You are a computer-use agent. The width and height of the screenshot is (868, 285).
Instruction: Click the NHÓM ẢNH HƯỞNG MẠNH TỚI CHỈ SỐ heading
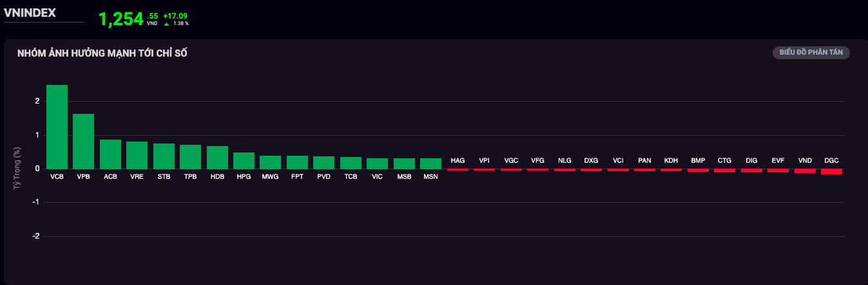(102, 53)
